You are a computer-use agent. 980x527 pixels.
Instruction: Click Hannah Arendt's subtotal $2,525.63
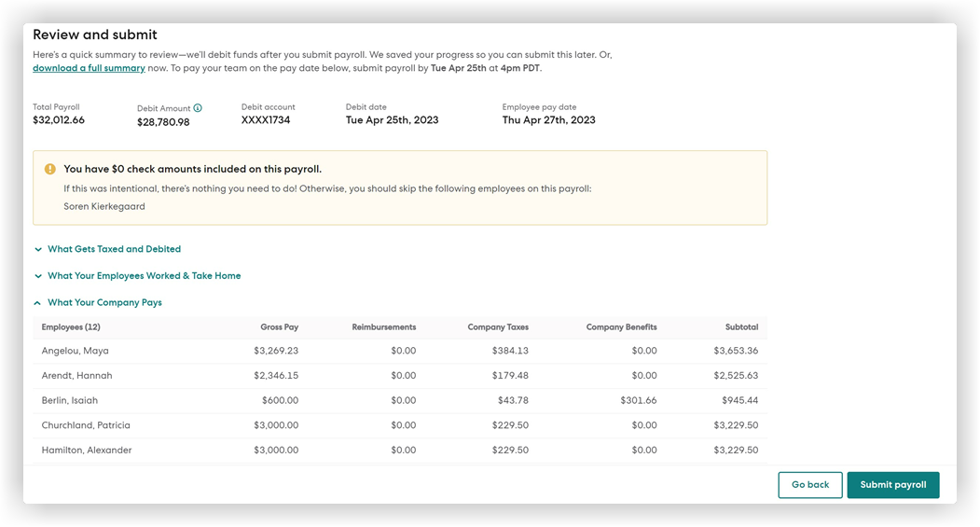tap(736, 376)
